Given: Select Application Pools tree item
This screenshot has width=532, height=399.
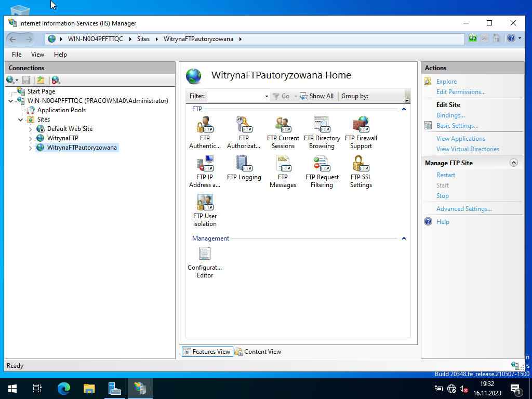Looking at the screenshot, I should pos(61,110).
